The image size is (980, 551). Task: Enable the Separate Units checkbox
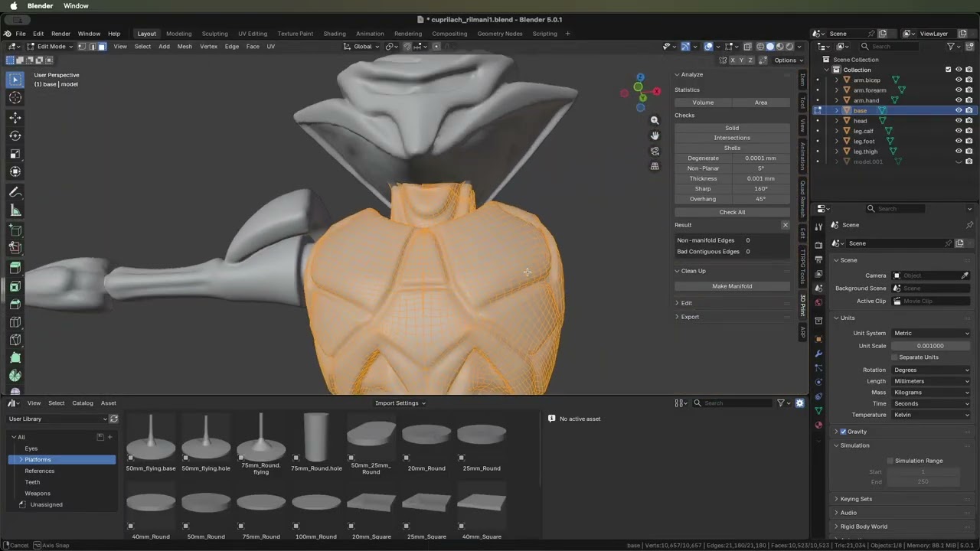(894, 357)
